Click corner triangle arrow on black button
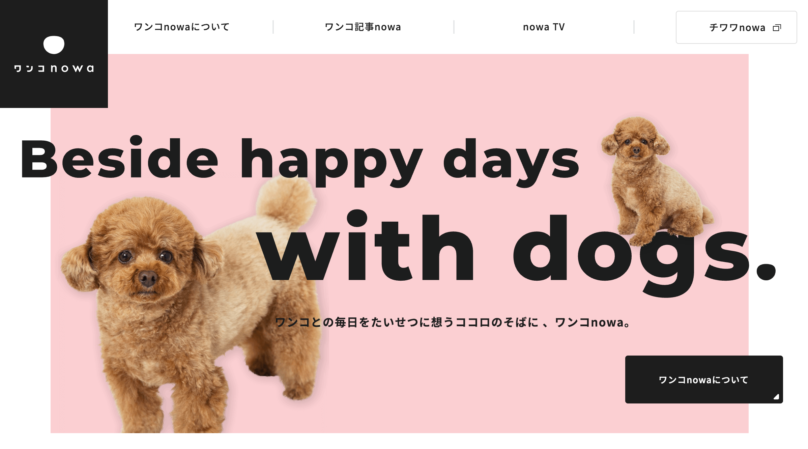This screenshot has height=449, width=808. 776,396
